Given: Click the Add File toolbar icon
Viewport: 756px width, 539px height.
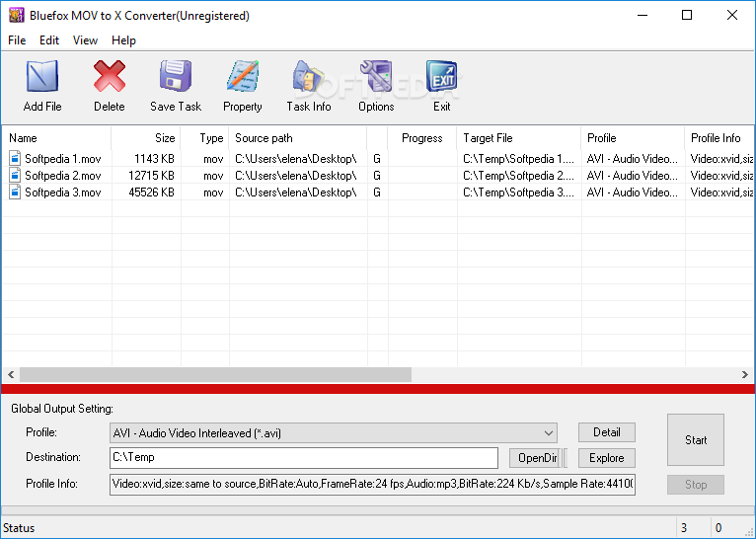Looking at the screenshot, I should pos(42,77).
